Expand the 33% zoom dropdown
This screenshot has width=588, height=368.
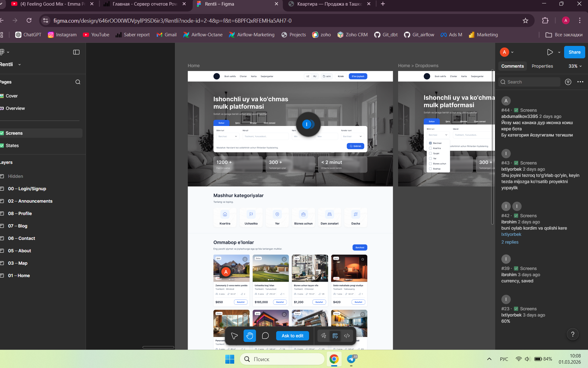[575, 66]
